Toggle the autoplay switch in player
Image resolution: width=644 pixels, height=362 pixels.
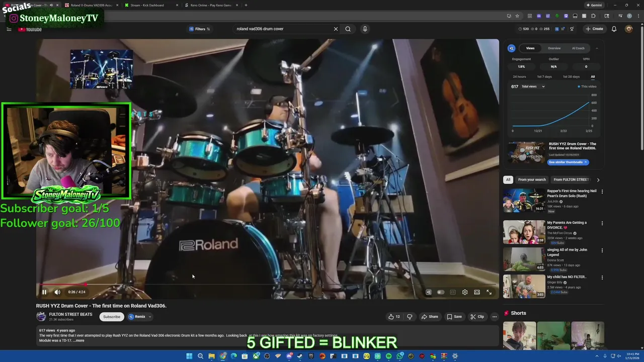(x=441, y=292)
